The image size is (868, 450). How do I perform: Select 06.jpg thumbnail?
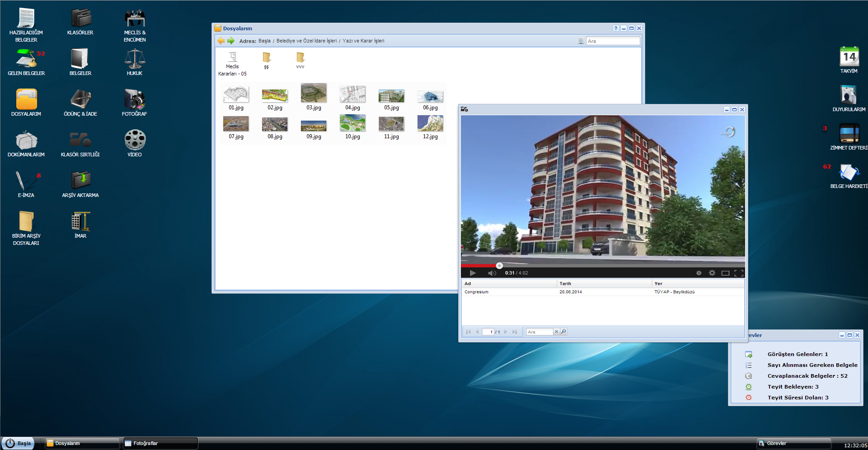click(430, 96)
